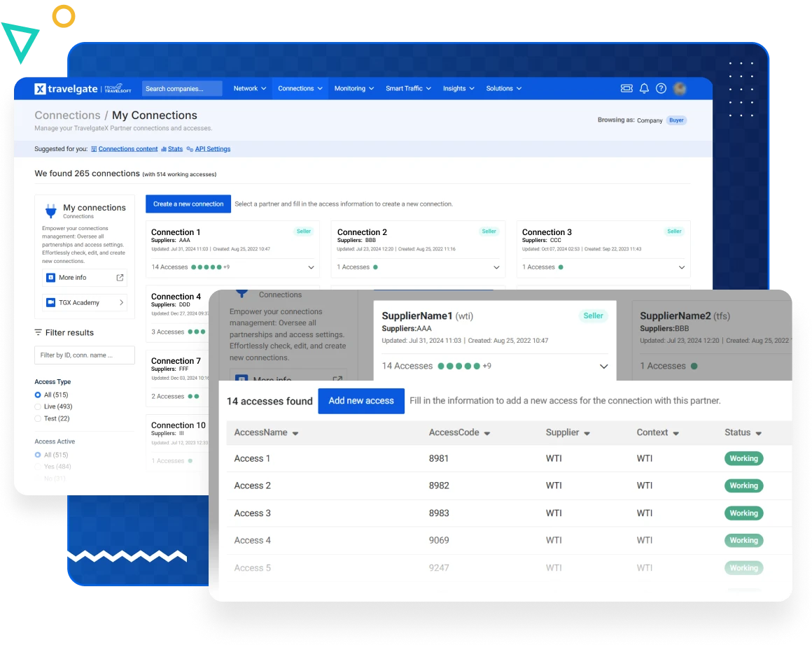Screen dimensions: 812x645
Task: Click the Add new access button
Action: [x=361, y=401]
